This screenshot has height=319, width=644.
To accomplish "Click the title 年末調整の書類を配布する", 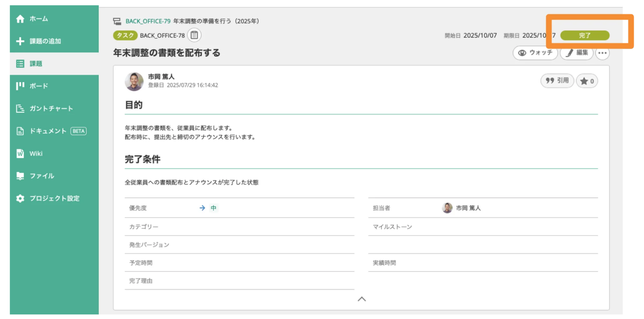I will click(x=167, y=53).
